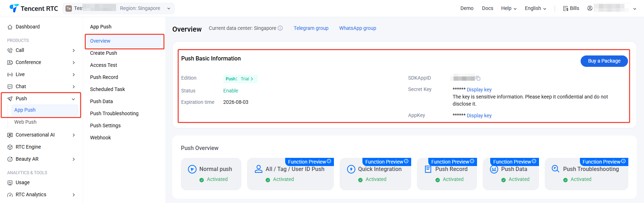Screen dimensions: 644x203
Task: Click the Chat bubble icon
Action: click(10, 87)
